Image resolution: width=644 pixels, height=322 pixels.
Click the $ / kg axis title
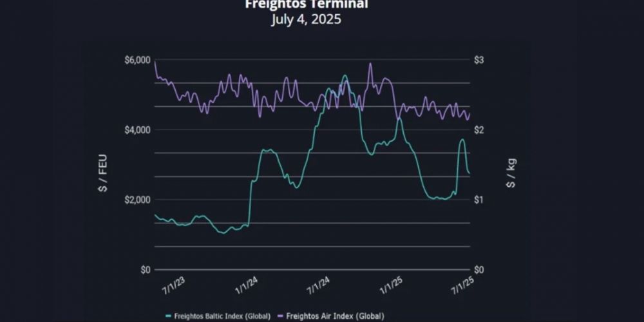[511, 173]
